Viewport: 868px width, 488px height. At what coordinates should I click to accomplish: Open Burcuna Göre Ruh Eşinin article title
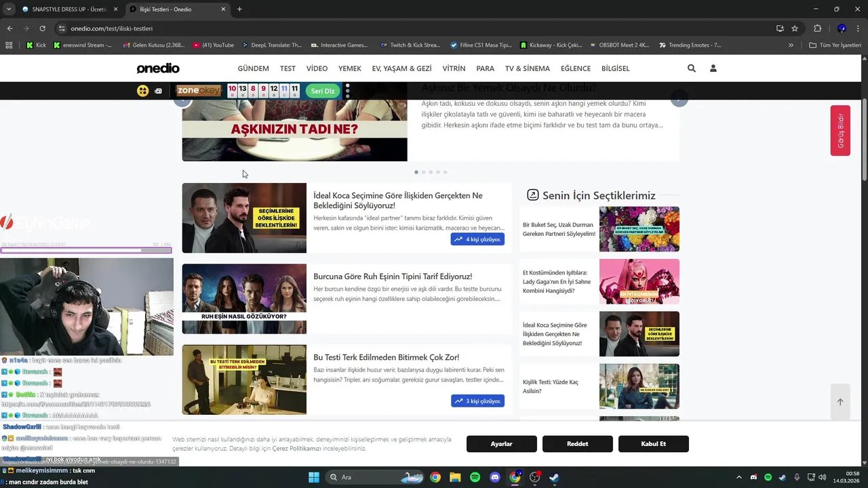coord(393,277)
